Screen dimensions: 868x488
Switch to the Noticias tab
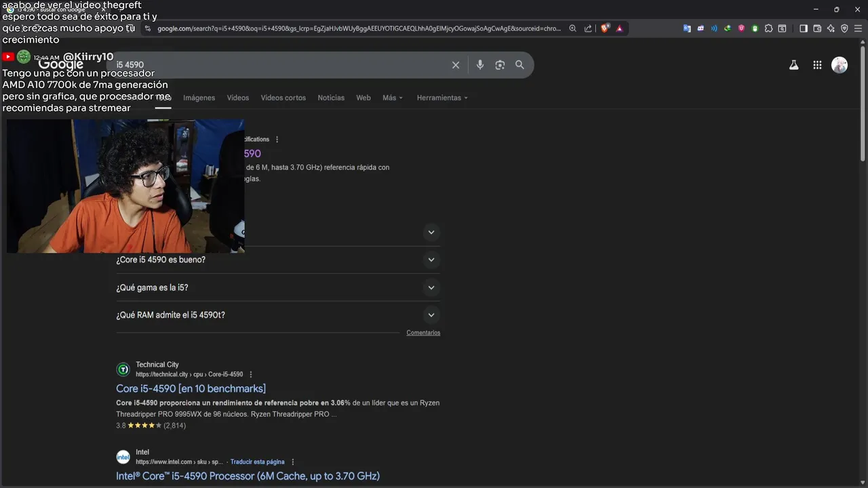point(331,98)
